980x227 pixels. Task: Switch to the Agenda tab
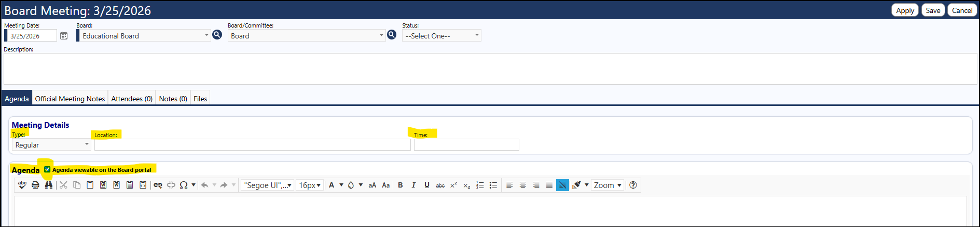point(17,99)
